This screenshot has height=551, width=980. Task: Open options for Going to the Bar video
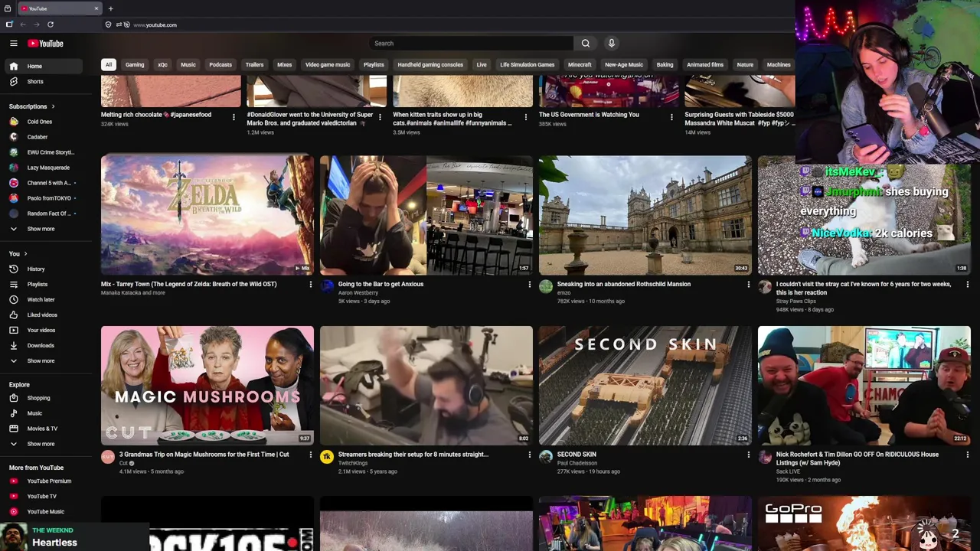tap(529, 285)
